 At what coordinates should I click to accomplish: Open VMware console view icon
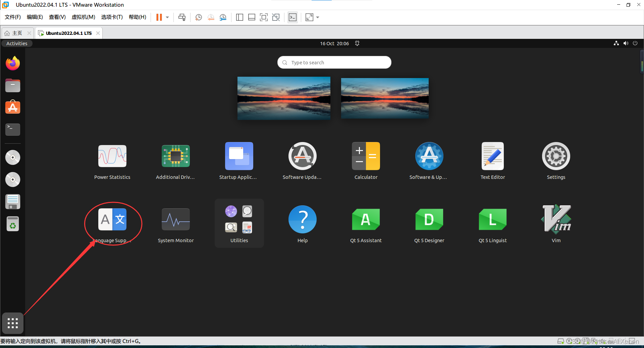pyautogui.click(x=292, y=17)
